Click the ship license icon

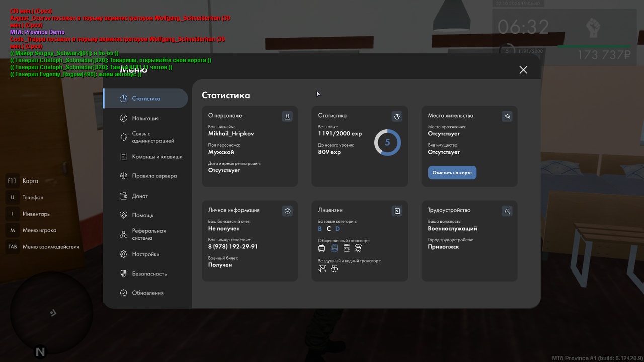[x=335, y=268]
